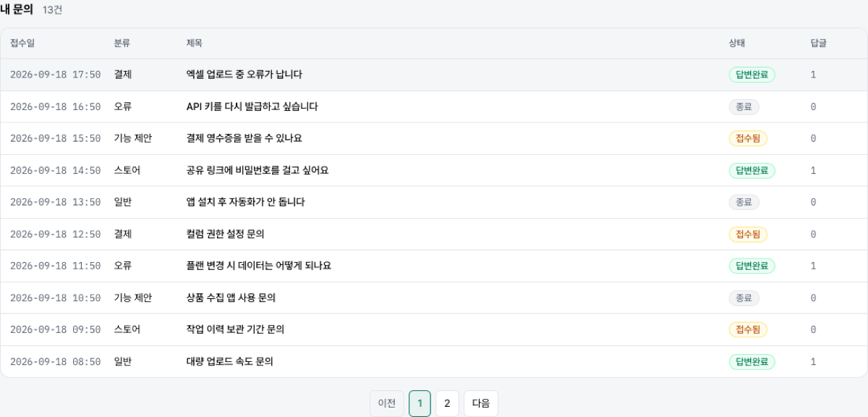Click category 오류 in the API 키 row
This screenshot has height=417, width=868.
tap(123, 106)
